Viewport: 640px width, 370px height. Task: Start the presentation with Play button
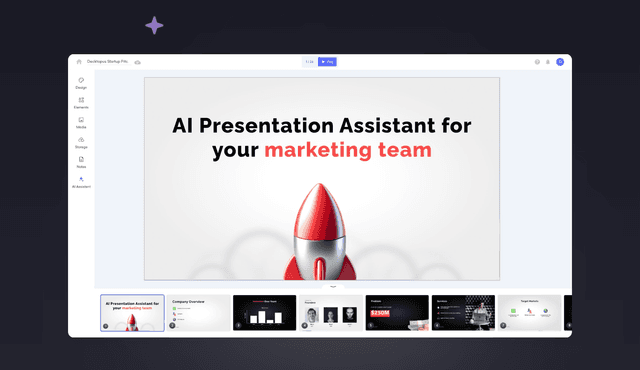(x=327, y=62)
